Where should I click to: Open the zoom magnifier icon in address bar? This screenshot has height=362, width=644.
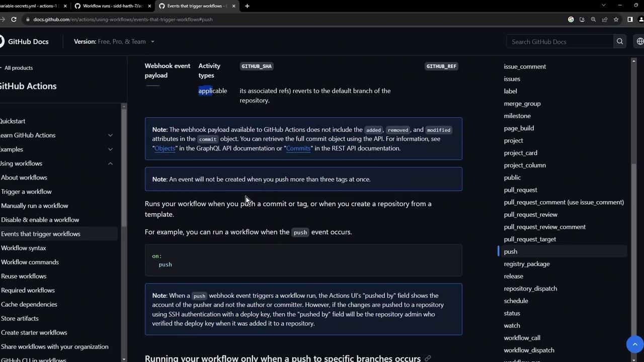click(x=593, y=19)
